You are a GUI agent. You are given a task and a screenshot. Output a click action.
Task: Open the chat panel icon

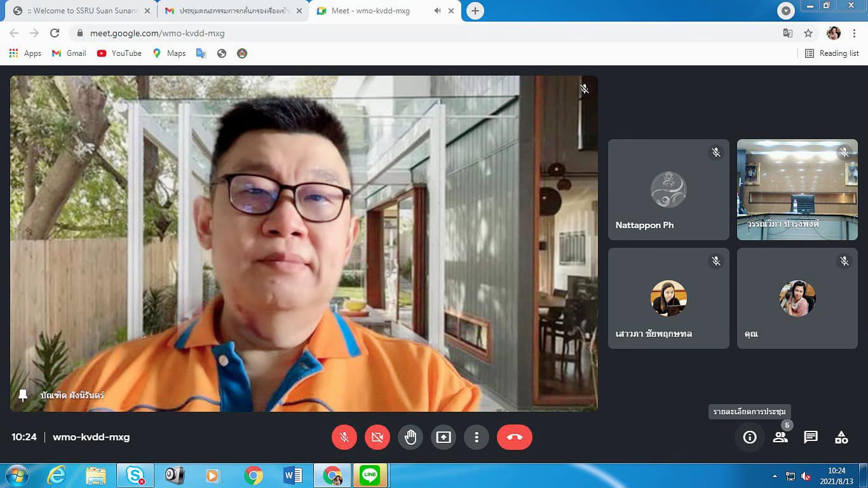pos(811,437)
